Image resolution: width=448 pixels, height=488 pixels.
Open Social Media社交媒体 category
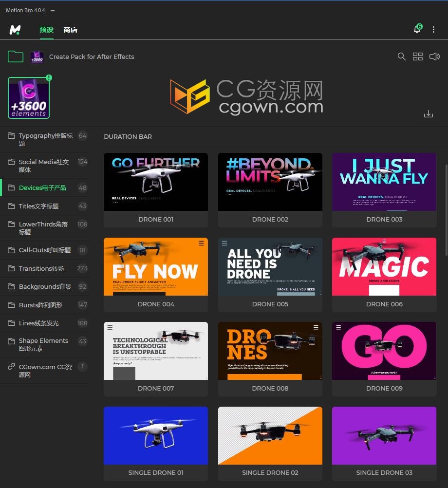click(45, 166)
